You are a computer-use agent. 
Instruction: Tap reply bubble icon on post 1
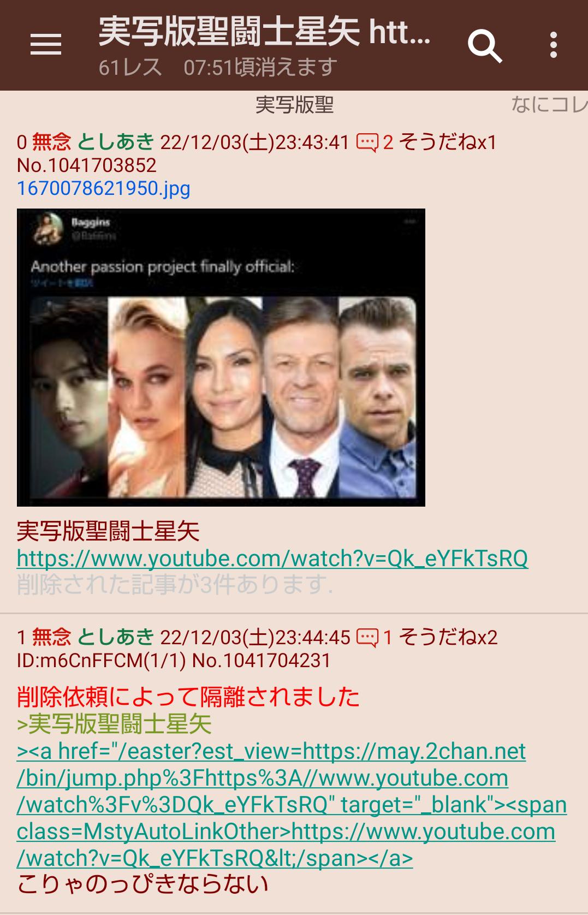[367, 638]
